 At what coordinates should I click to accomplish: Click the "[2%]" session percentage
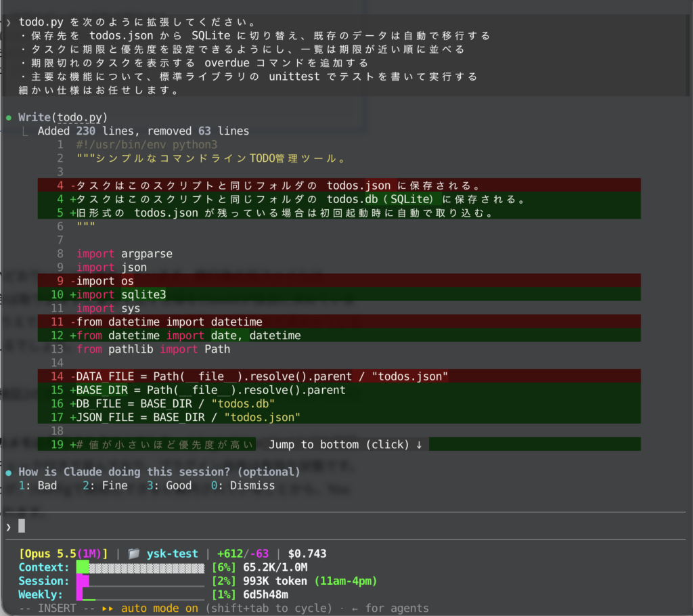[x=224, y=581]
